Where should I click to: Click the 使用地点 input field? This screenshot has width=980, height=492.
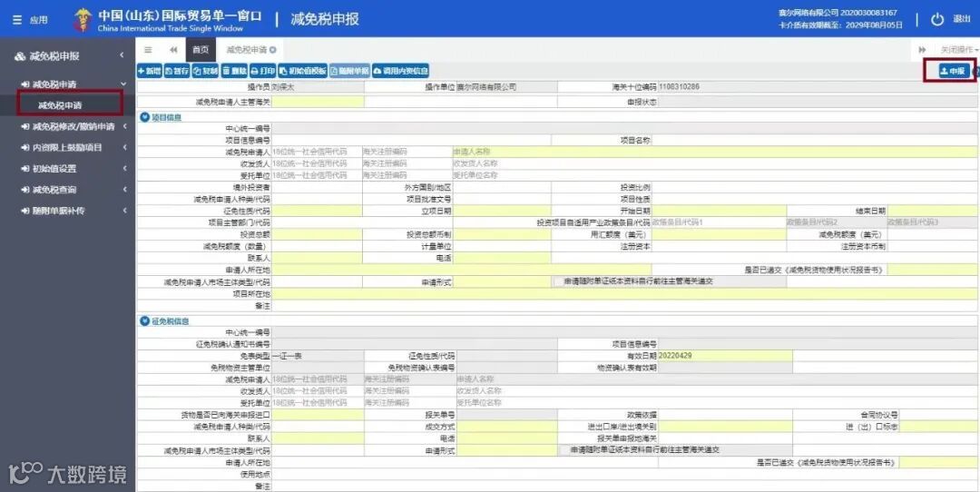625,475
